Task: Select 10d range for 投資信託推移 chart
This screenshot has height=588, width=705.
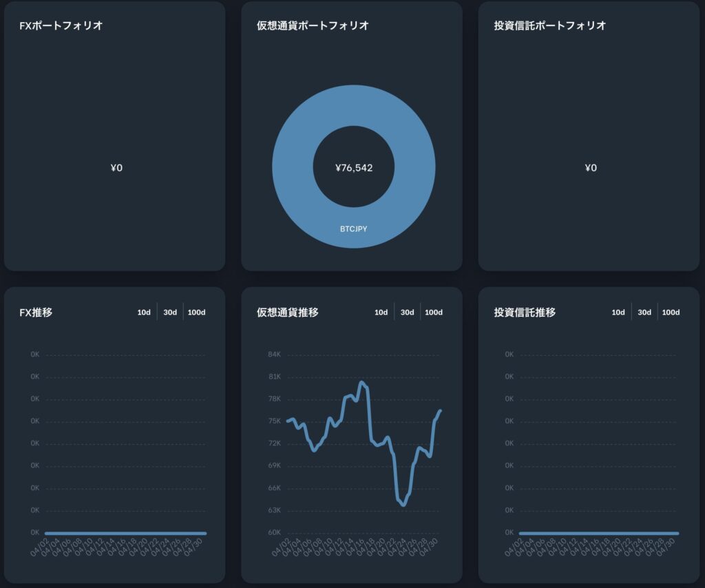Action: (618, 313)
